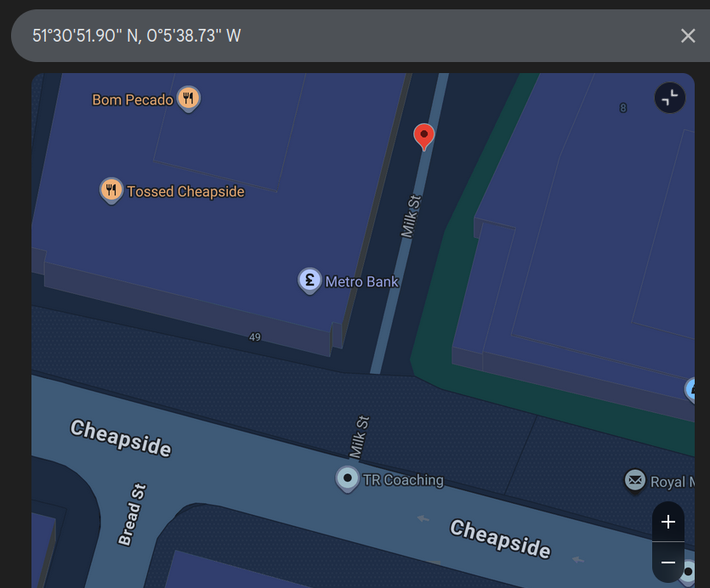Screen dimensions: 710x588
Task: Open the Metro Bank text label
Action: [x=362, y=281]
